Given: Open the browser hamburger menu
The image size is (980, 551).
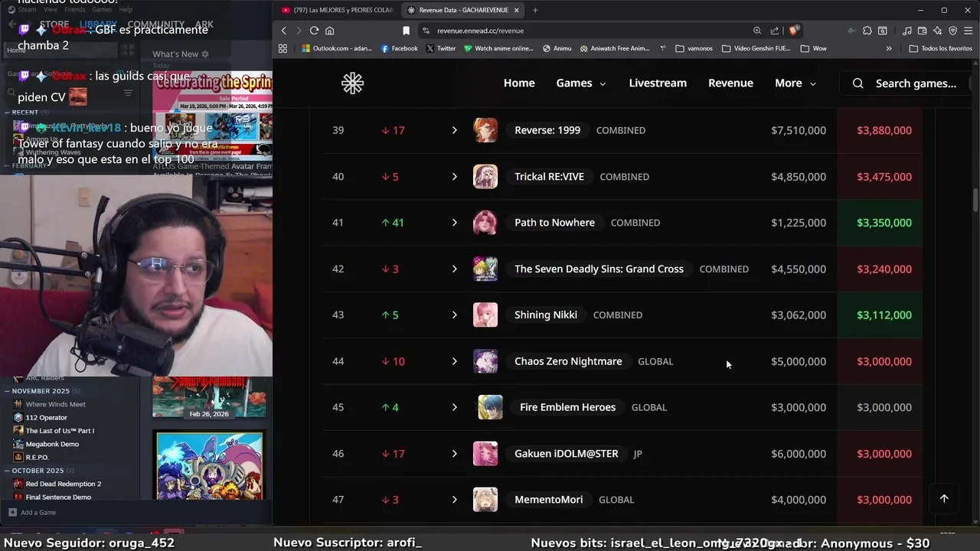Looking at the screenshot, I should [x=969, y=31].
